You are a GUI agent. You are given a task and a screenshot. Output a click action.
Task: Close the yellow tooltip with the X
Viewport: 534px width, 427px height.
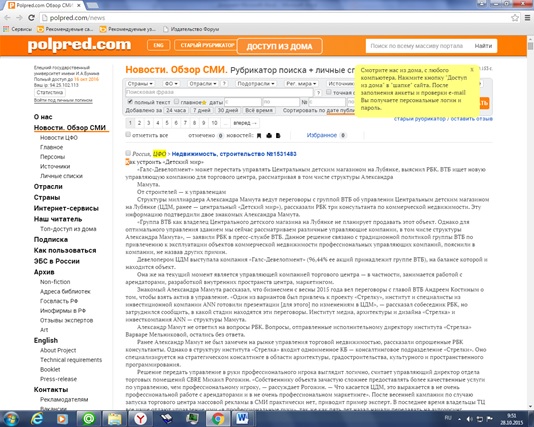[x=472, y=69]
